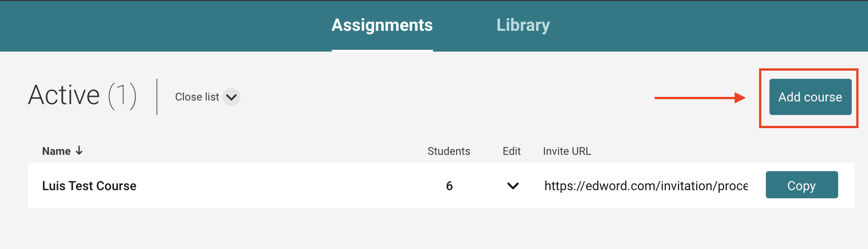Screen dimensions: 868x249
Task: Copy the invite URL with Copy button
Action: coord(802,185)
